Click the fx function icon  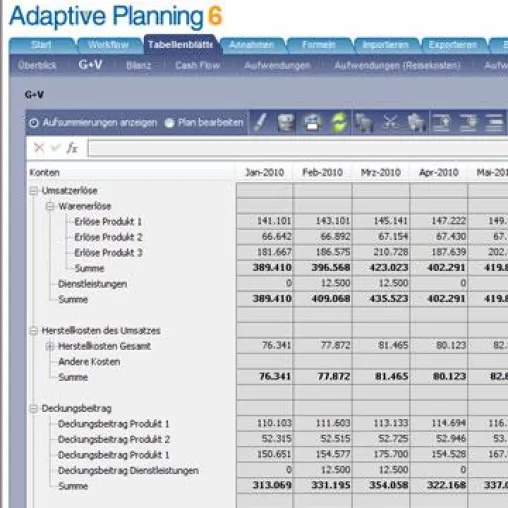pos(72,148)
